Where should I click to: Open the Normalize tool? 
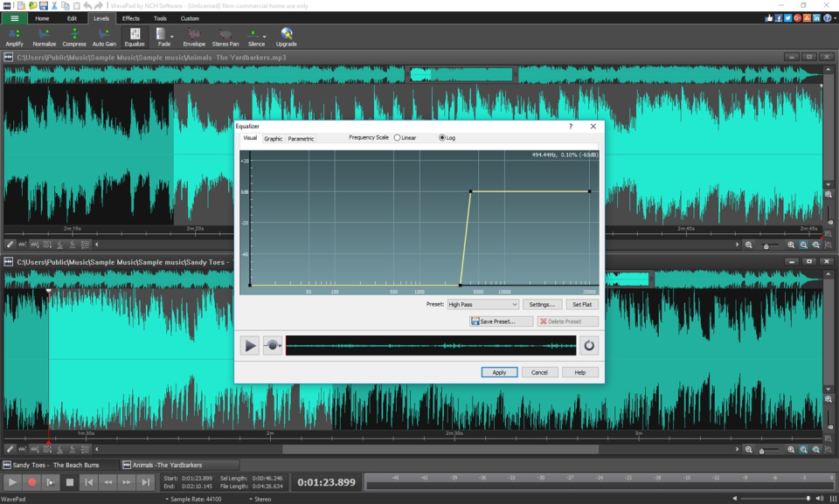pyautogui.click(x=44, y=38)
